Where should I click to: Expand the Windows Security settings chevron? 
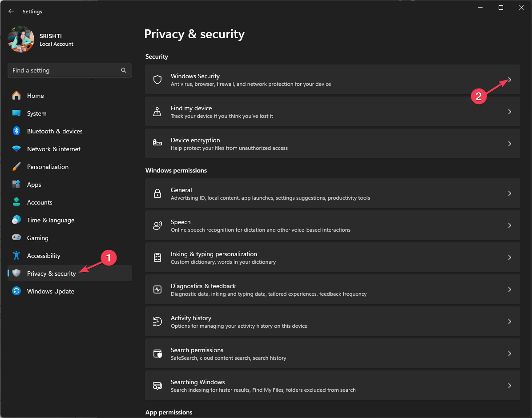coord(510,80)
